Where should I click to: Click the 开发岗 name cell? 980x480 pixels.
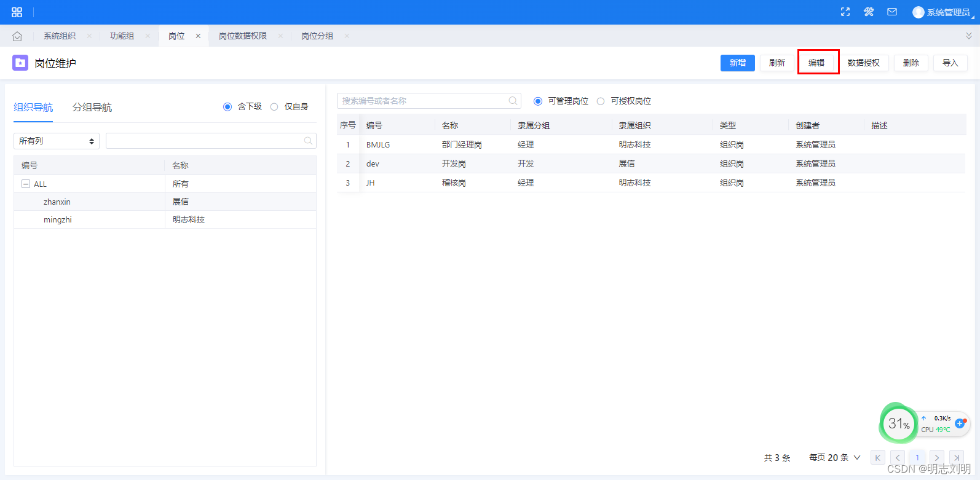454,163
